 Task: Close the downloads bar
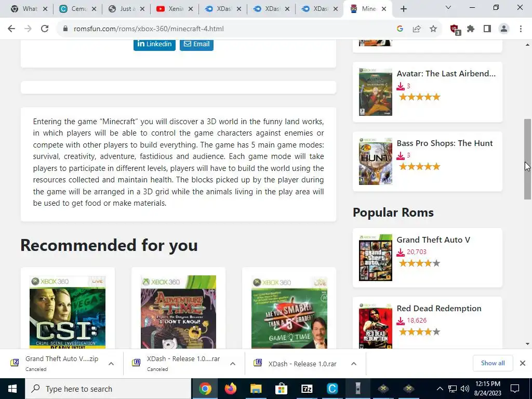[523, 363]
